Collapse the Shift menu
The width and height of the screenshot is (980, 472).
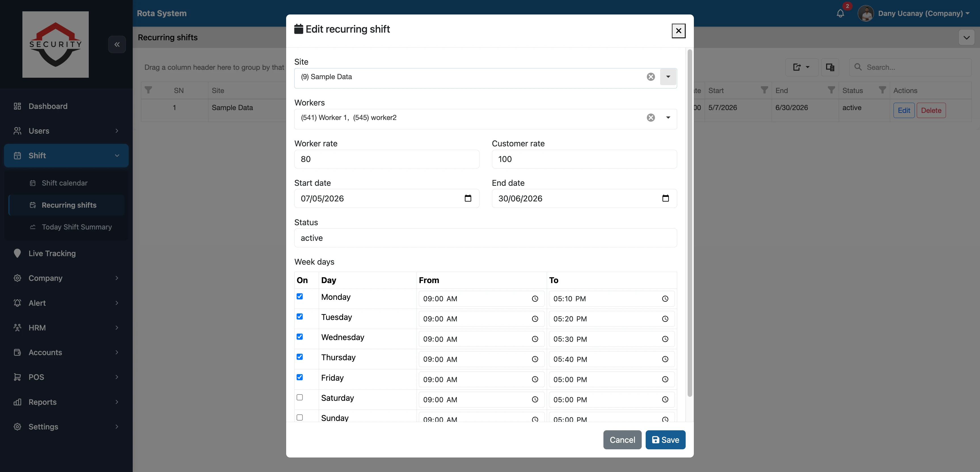coord(66,155)
